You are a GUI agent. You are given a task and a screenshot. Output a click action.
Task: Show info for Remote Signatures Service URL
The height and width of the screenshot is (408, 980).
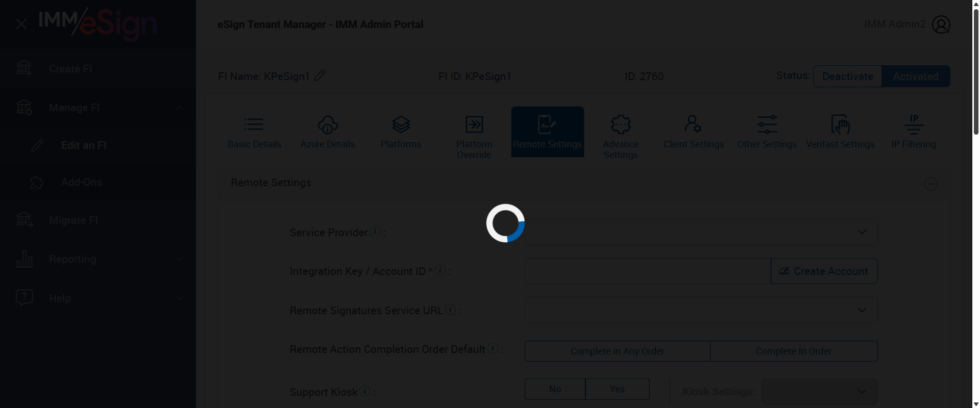coord(450,309)
